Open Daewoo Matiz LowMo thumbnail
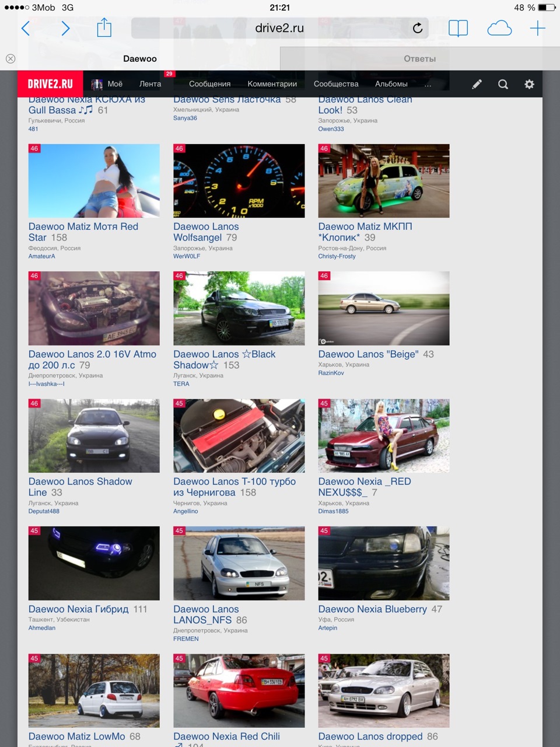Viewport: 560px width, 747px height. [x=94, y=691]
